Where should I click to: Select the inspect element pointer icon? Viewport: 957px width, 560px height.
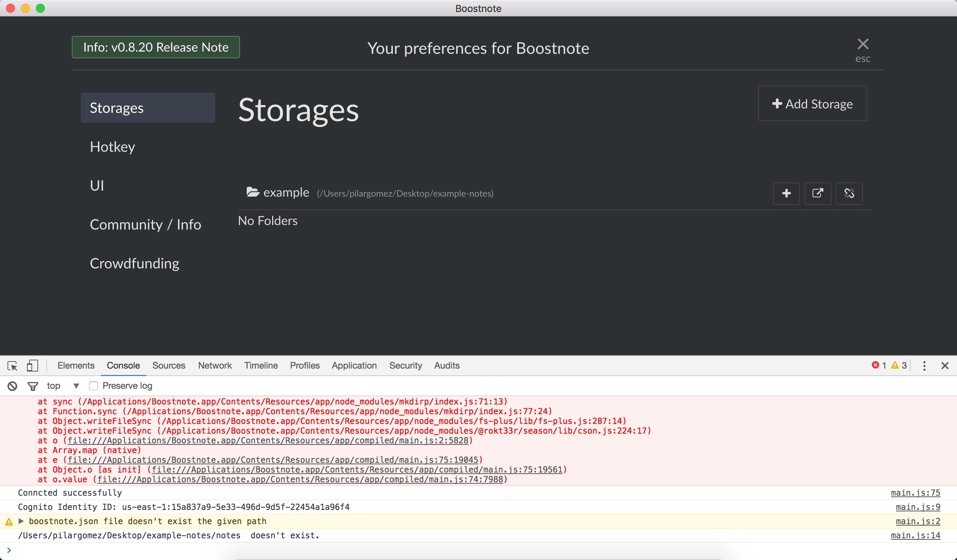click(12, 366)
